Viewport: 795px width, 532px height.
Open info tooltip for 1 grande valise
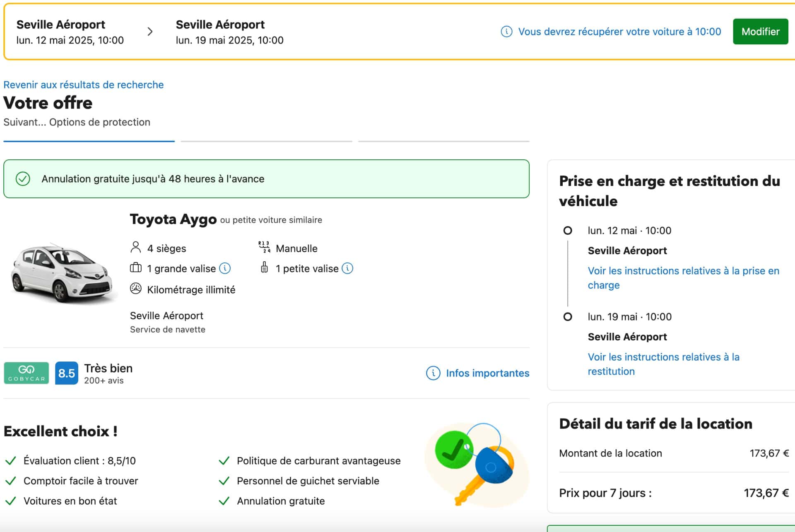(225, 268)
